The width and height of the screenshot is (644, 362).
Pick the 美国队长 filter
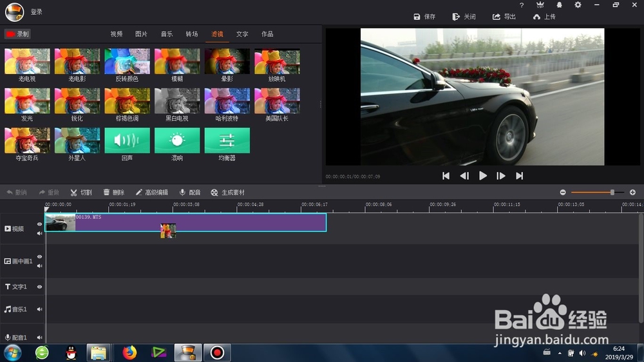point(277,100)
